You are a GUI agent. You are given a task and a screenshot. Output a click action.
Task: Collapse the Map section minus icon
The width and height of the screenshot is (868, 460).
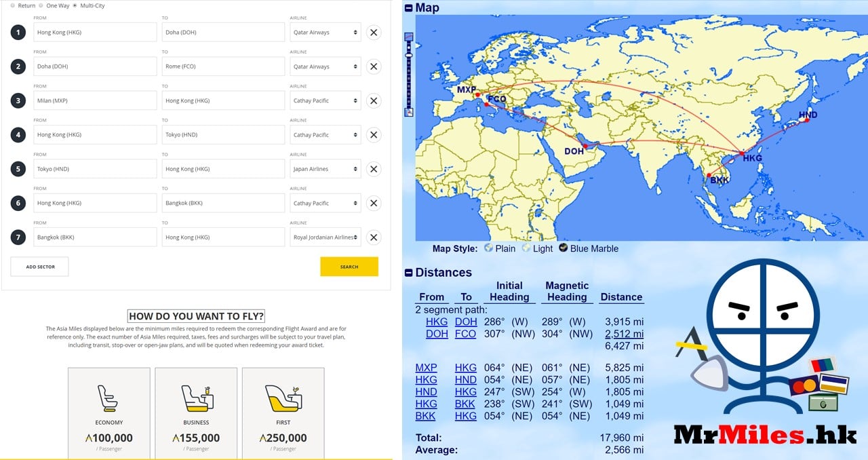click(x=408, y=9)
